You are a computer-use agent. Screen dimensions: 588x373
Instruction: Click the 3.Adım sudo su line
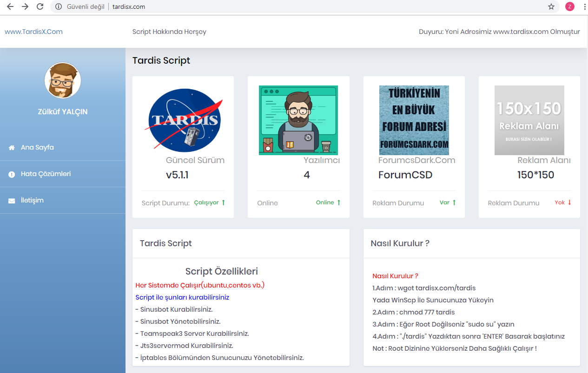pyautogui.click(x=443, y=324)
